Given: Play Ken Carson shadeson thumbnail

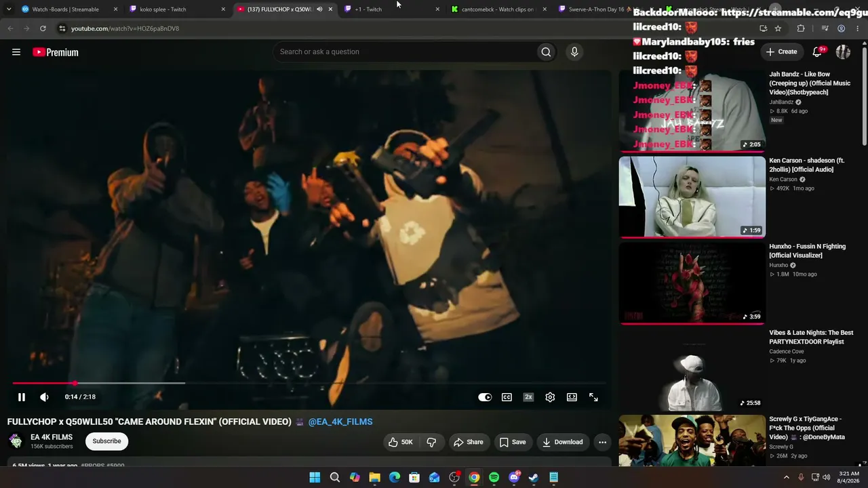Looking at the screenshot, I should (x=692, y=197).
